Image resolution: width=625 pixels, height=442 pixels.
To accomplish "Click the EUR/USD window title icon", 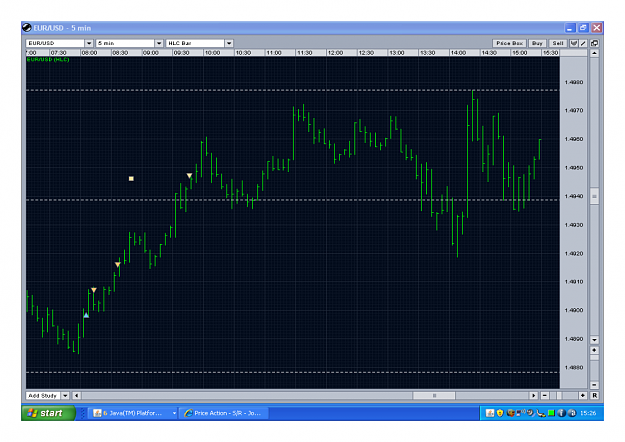I will click(27, 28).
